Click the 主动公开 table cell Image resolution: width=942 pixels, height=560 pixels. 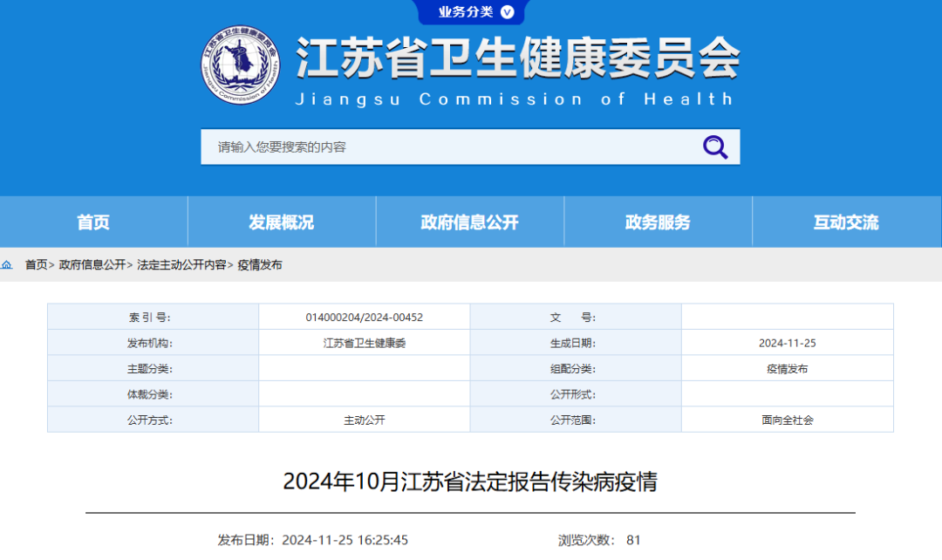coord(364,420)
